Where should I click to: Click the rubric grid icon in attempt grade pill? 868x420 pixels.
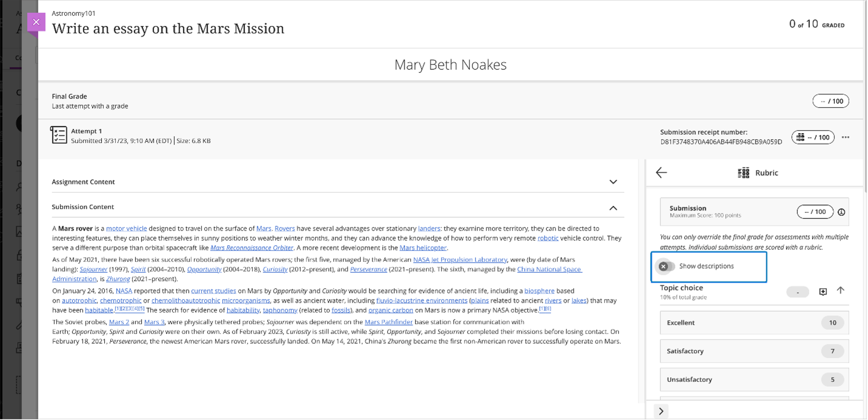(x=800, y=137)
